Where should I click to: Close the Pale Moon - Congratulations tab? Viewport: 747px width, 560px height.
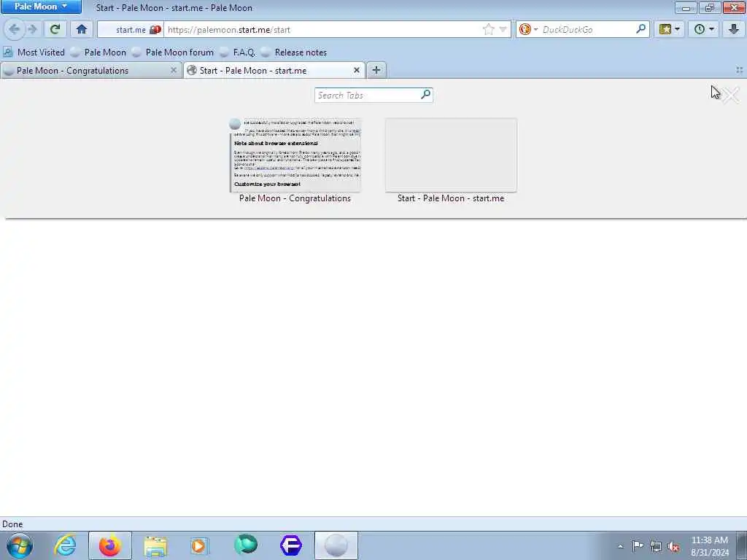point(174,70)
